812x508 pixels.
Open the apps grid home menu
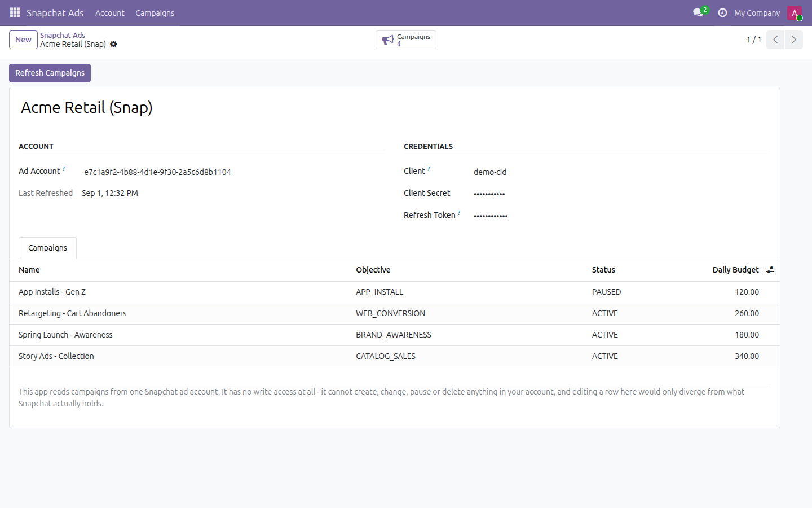coord(15,12)
